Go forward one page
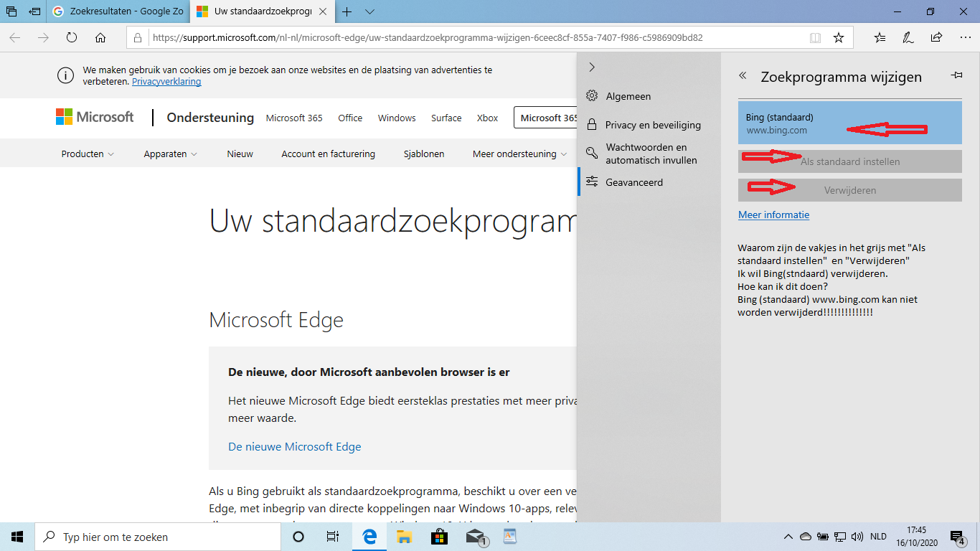The height and width of the screenshot is (551, 980). (44, 37)
